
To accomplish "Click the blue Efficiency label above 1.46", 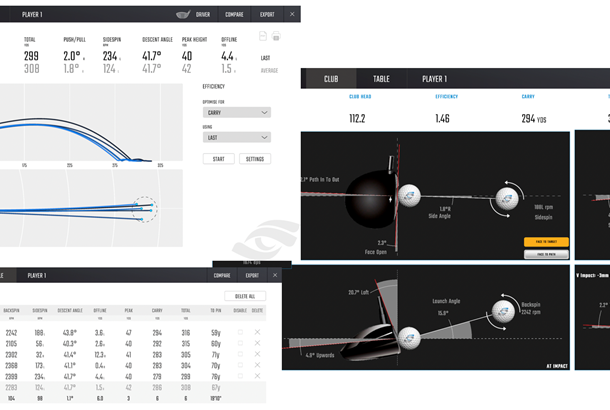I will pyautogui.click(x=446, y=96).
